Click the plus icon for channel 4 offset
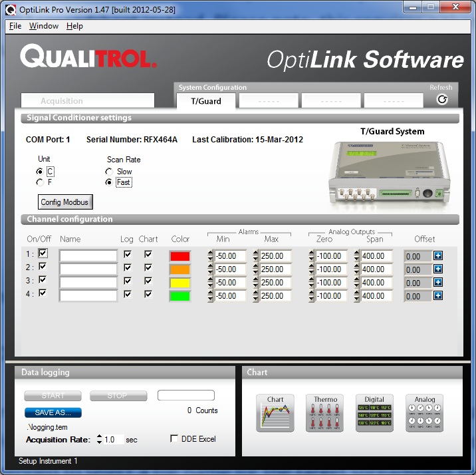The height and width of the screenshot is (475, 476). coord(438,295)
